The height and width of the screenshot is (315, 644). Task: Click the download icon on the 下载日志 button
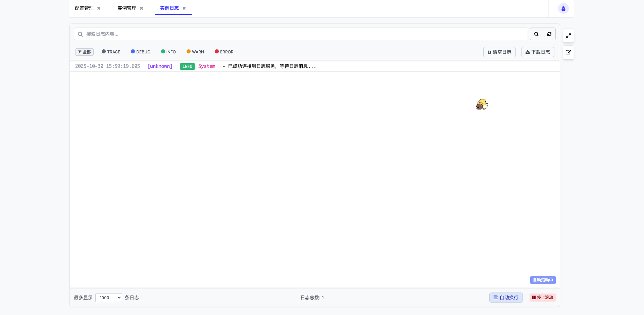(x=527, y=52)
